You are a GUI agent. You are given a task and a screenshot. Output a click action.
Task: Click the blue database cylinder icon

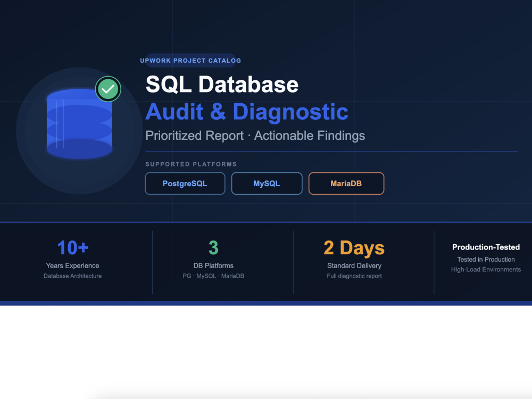click(x=79, y=124)
